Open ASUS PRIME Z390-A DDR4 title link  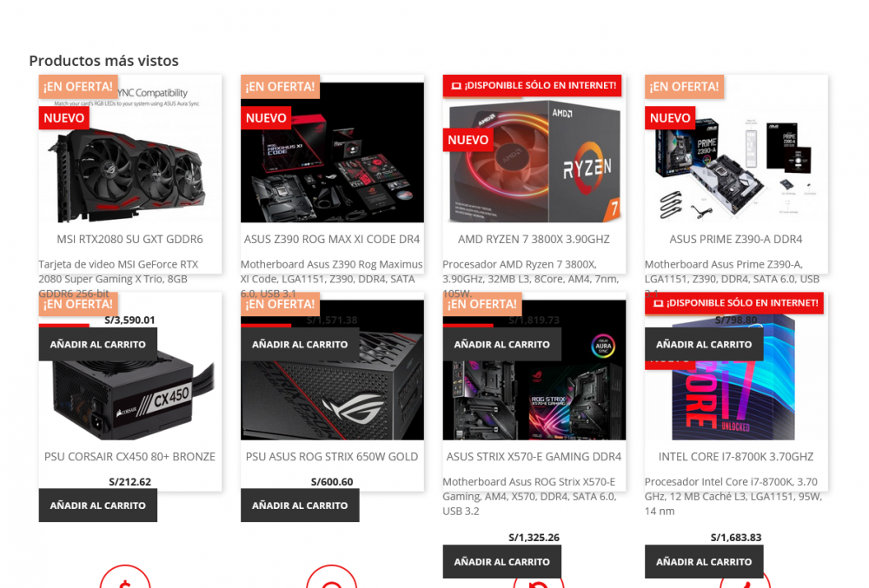coord(736,239)
